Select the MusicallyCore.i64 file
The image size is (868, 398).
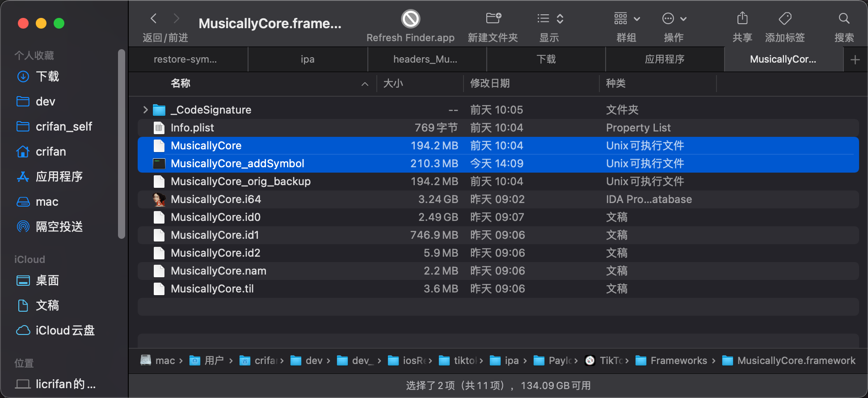(x=216, y=199)
